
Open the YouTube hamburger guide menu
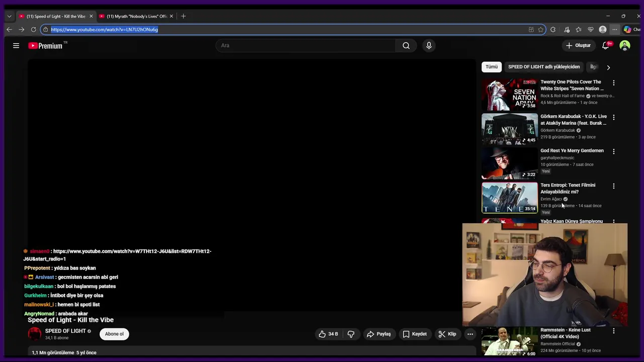tap(16, 46)
